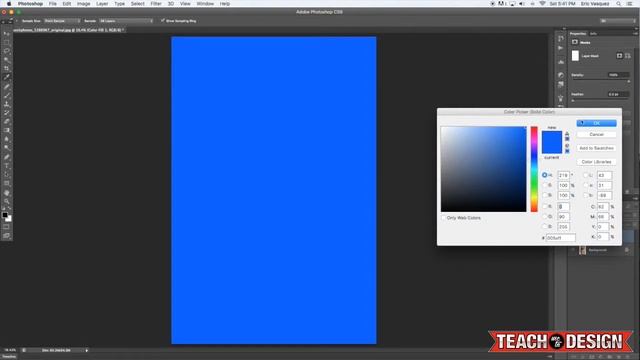
Task: Select the Lab L radio button
Action: (585, 175)
